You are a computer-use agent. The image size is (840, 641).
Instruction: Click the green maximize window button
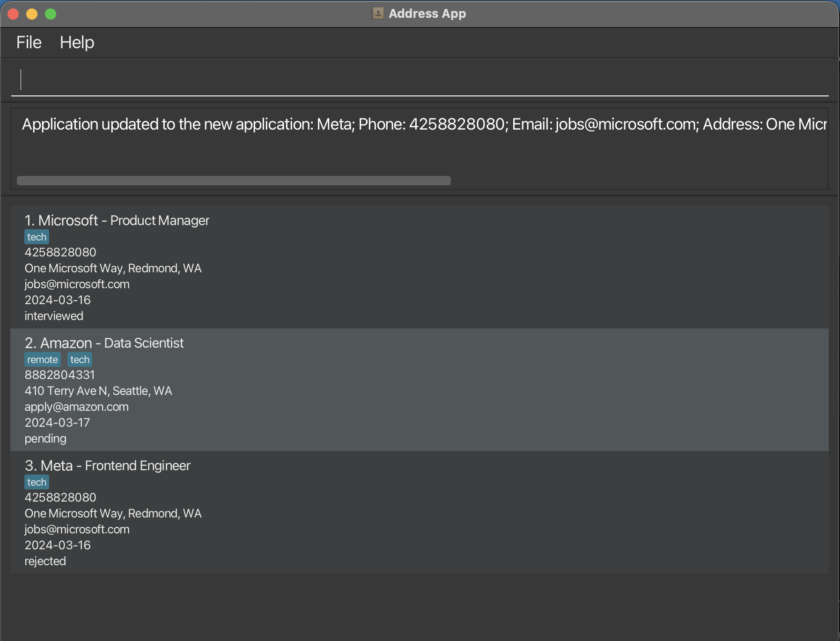[51, 14]
